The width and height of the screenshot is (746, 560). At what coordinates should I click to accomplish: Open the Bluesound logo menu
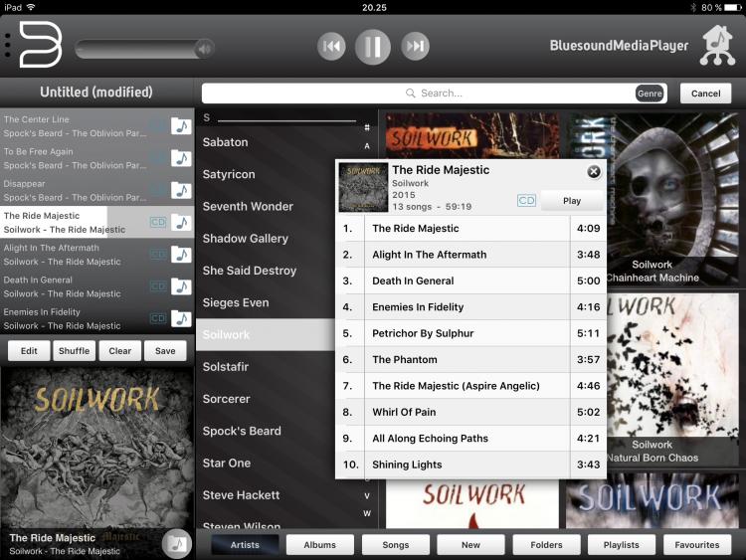point(41,45)
